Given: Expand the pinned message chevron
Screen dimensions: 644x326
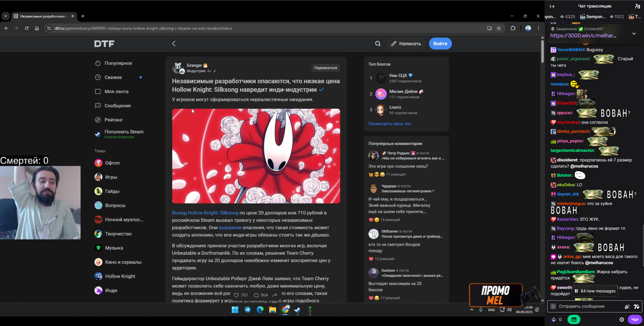Looking at the screenshot, I should pyautogui.click(x=634, y=34).
